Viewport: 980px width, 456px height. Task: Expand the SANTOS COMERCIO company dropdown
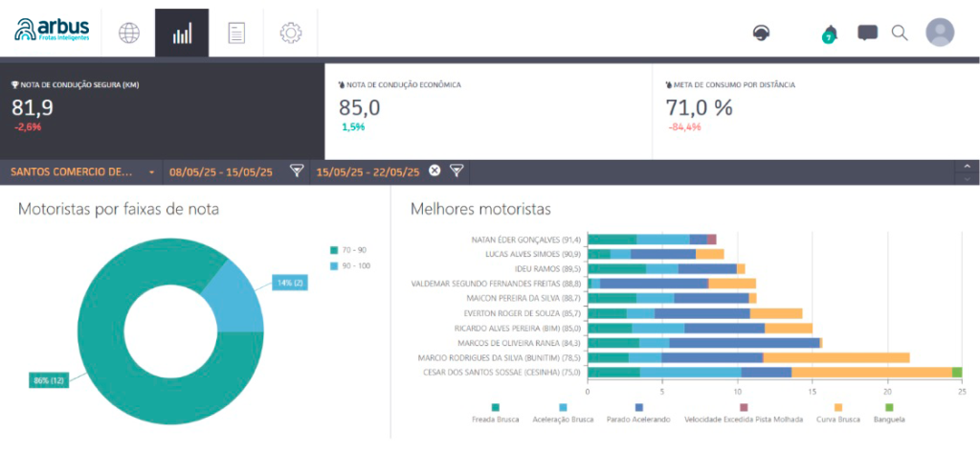click(151, 172)
